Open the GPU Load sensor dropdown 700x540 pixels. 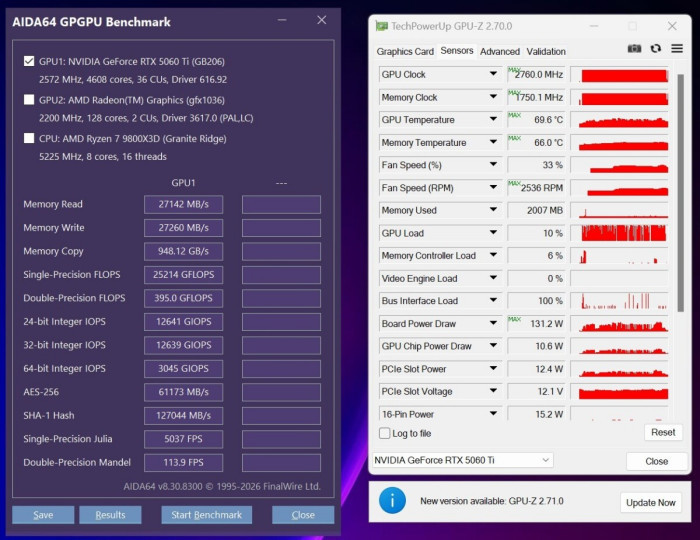[493, 233]
